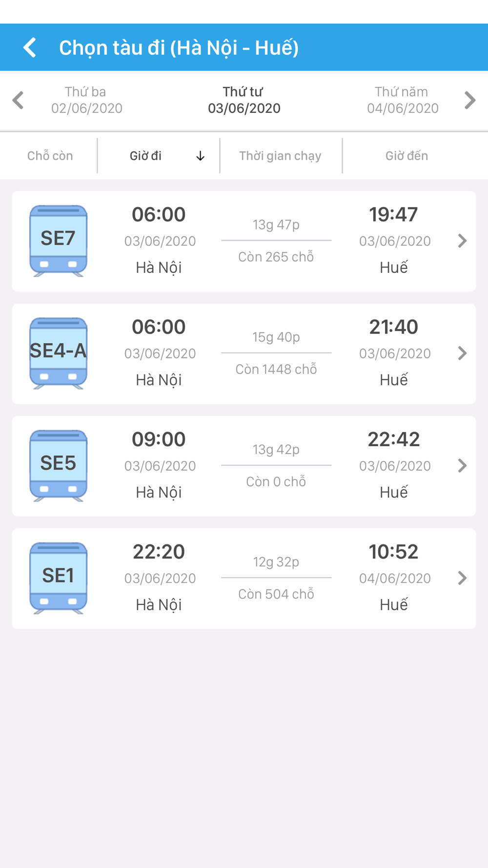Image resolution: width=488 pixels, height=868 pixels.
Task: Go to next day with right arrow
Action: click(469, 100)
